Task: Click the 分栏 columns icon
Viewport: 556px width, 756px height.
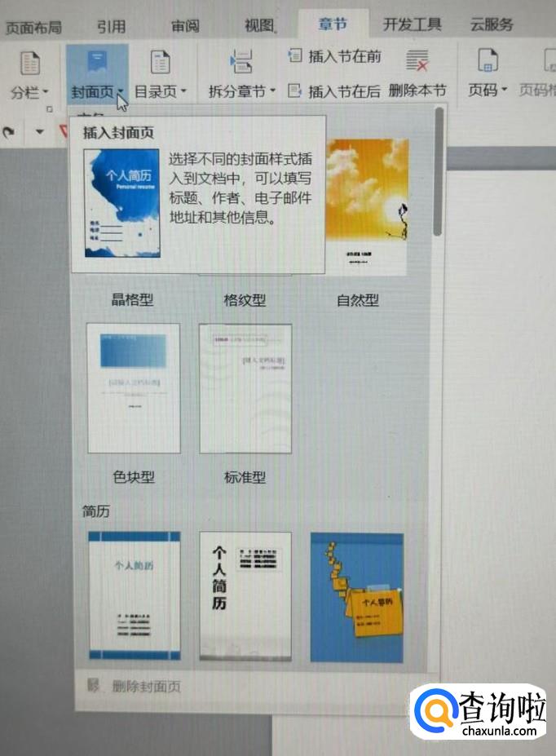Action: pos(30,63)
